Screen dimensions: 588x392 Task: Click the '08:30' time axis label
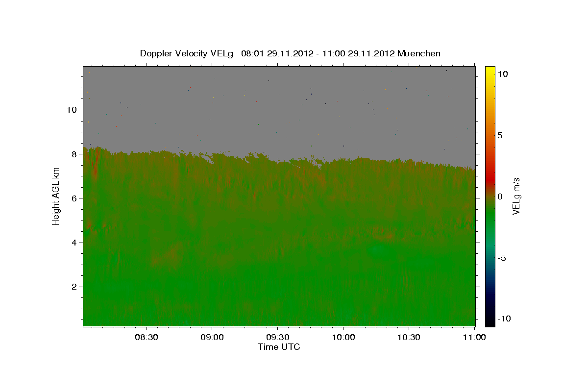(147, 337)
